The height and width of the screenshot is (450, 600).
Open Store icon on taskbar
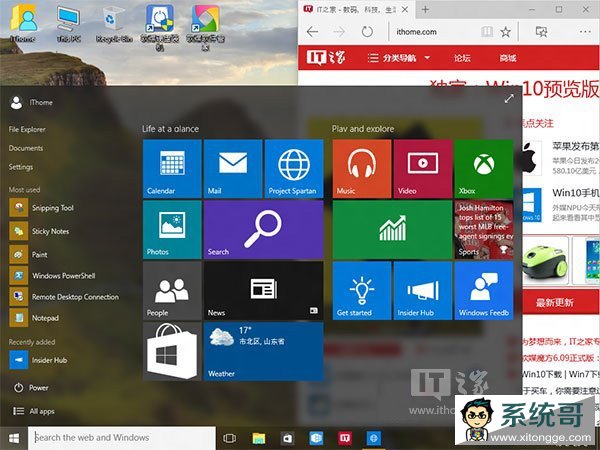pyautogui.click(x=287, y=438)
